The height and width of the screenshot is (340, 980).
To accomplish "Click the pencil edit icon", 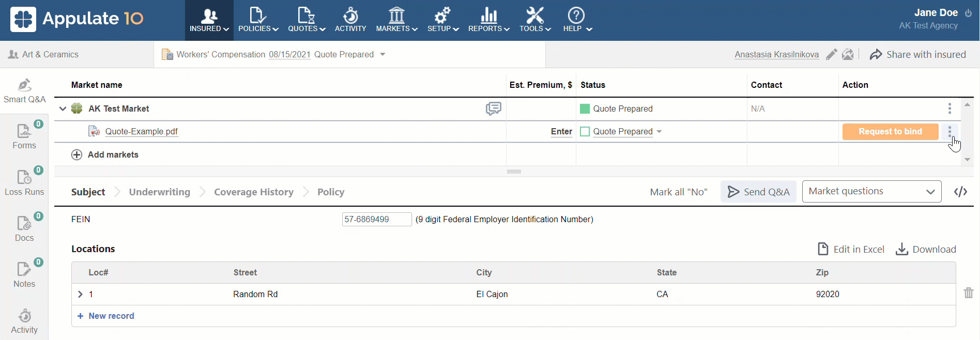I will pos(831,54).
